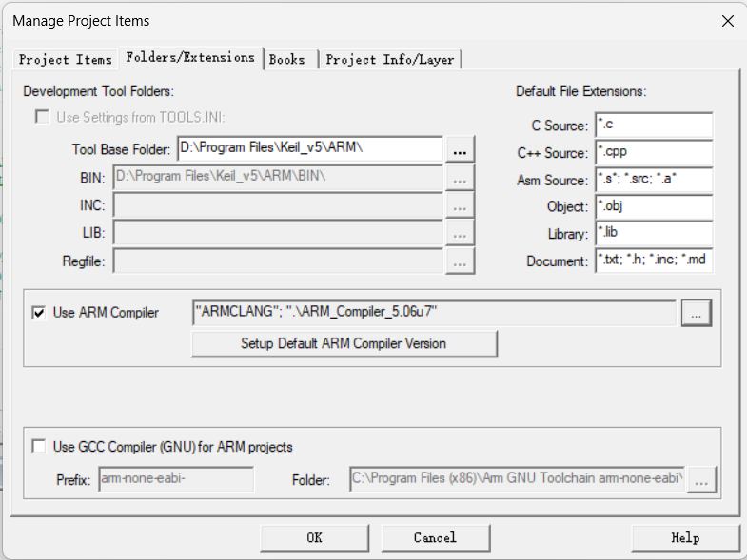
Task: Open the Project Info/Layer tab
Action: 390,60
